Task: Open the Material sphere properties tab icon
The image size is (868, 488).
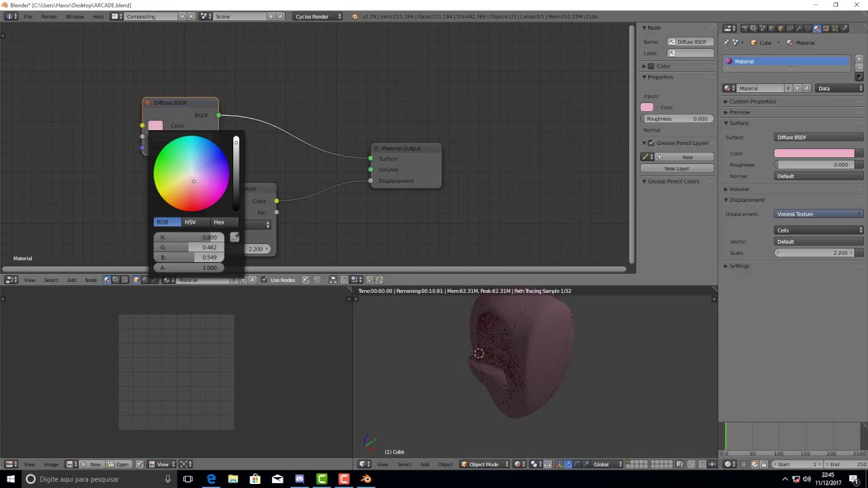Action: [816, 28]
